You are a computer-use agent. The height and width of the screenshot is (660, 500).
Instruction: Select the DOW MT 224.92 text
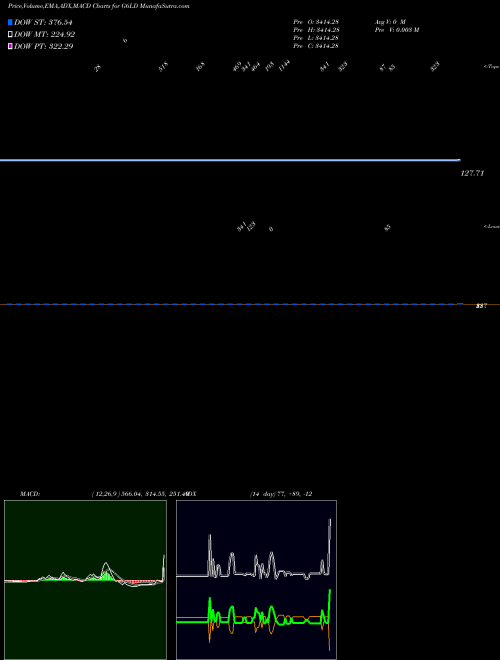[45, 35]
